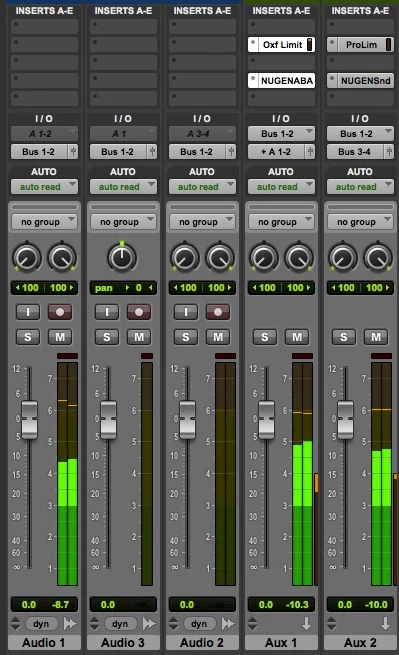Click the Audio 1 volume fader
Screen dimensions: 399x655
[29, 419]
